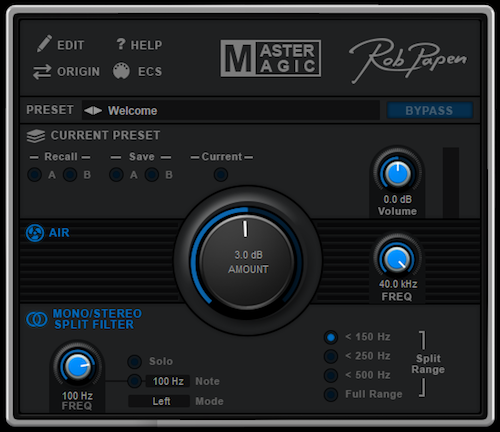Image resolution: width=500 pixels, height=432 pixels.
Task: Select the < 150 Hz split range
Action: [331, 337]
